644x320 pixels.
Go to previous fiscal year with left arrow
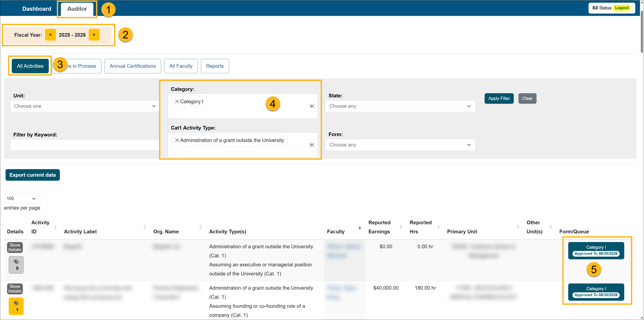50,35
